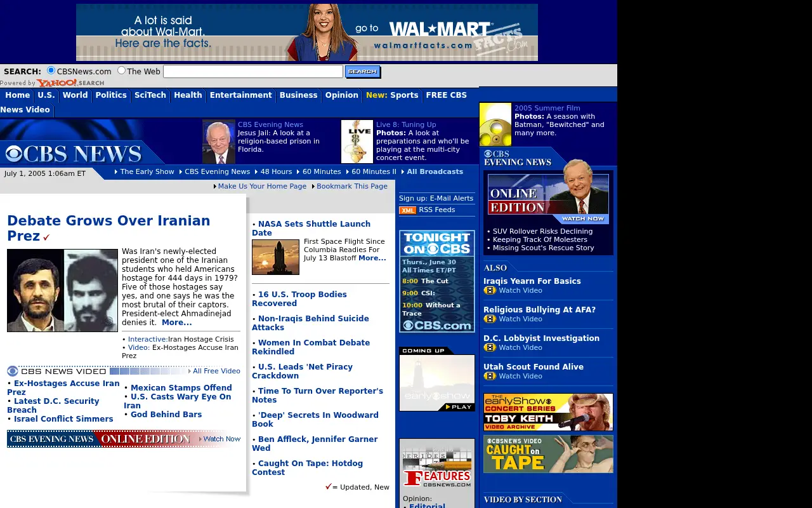Click Sign up: E-Mail Alerts link
The width and height of the screenshot is (812, 508).
click(436, 198)
